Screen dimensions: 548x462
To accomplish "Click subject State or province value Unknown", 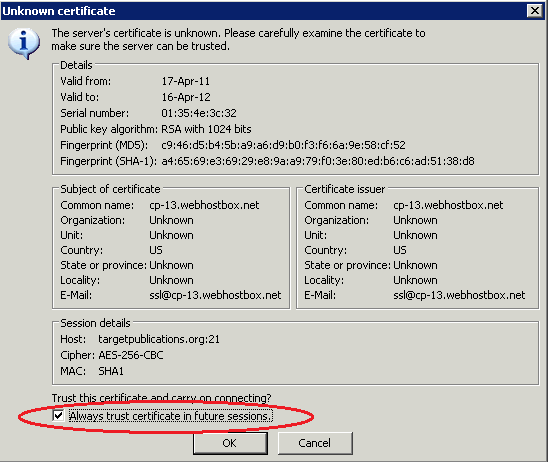I will pyautogui.click(x=171, y=265).
